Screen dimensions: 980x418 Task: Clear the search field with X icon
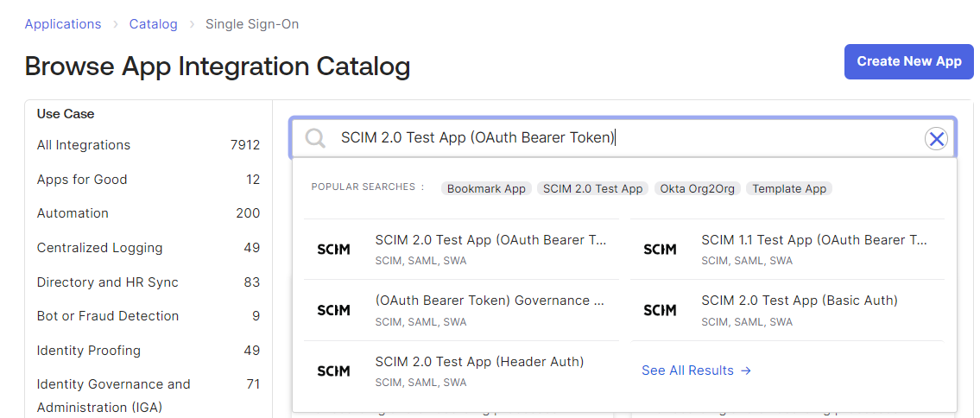click(x=936, y=139)
